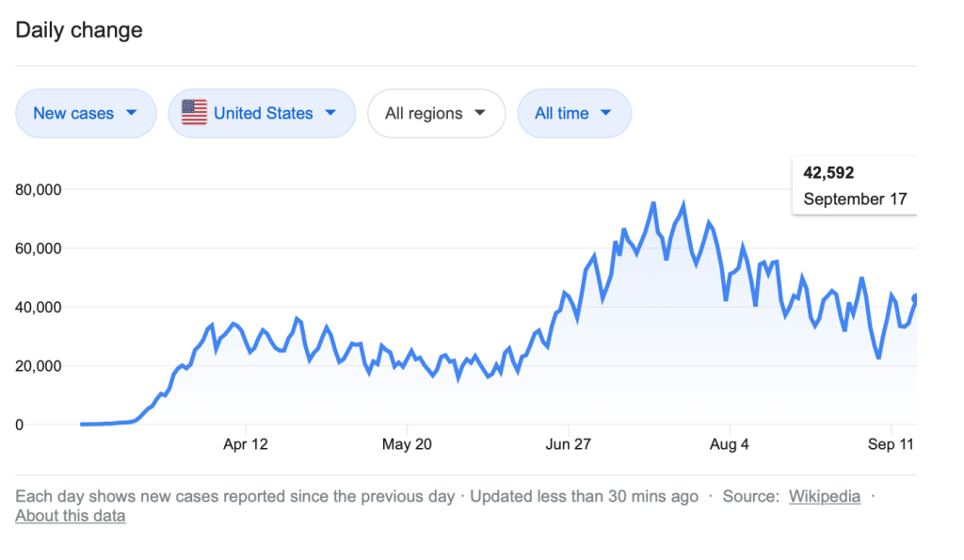Open the New cases metric dropdown
Screen dimensions: 964x560
click(x=85, y=113)
